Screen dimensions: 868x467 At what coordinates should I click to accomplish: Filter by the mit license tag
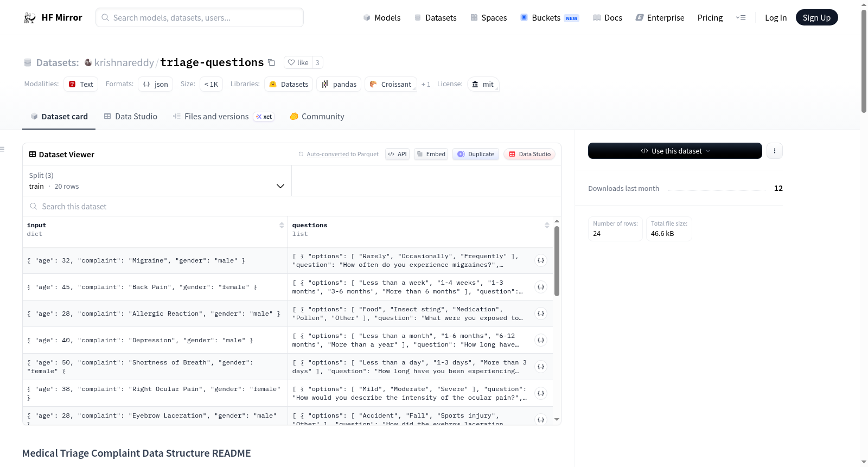coord(483,84)
